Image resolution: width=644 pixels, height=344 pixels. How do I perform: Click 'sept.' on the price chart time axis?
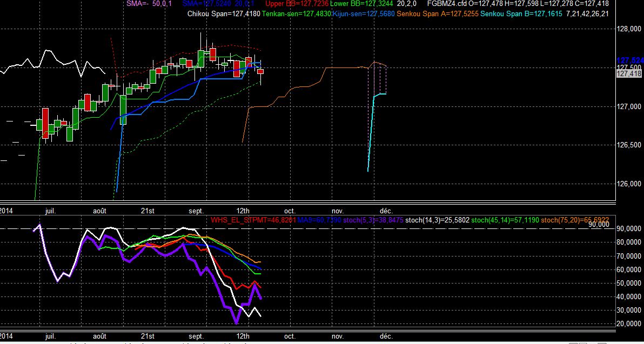[196, 211]
